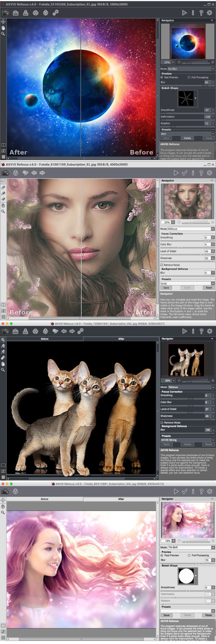This screenshot has width=216, height=644.
Task: Click the redo right-arrow icon in the brunette portrait window
Action: tap(42, 173)
